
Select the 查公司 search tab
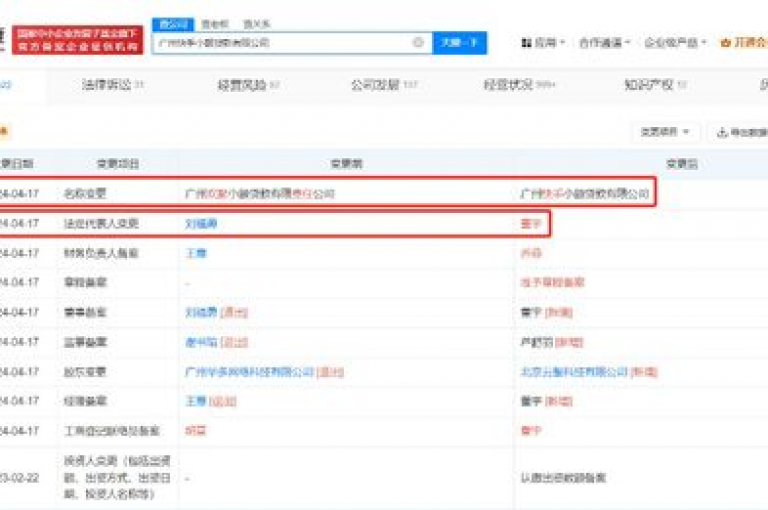point(173,24)
